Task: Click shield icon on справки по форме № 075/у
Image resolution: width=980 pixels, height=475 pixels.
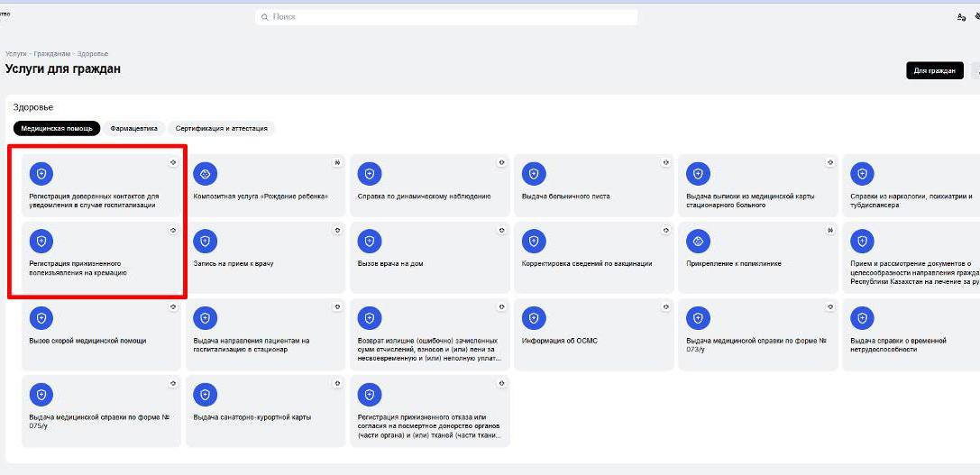Action: click(41, 395)
